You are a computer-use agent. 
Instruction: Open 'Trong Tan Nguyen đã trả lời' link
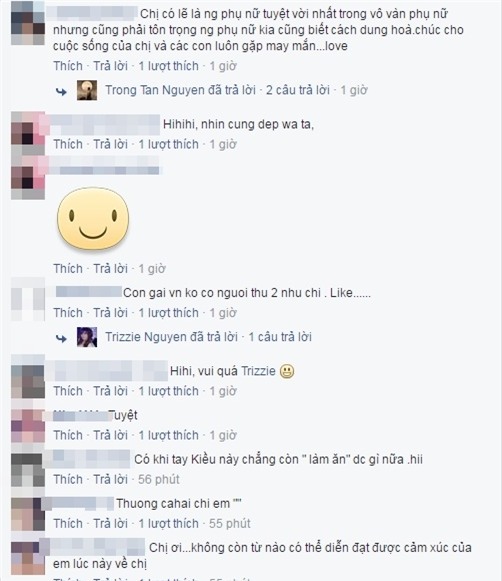[x=180, y=90]
